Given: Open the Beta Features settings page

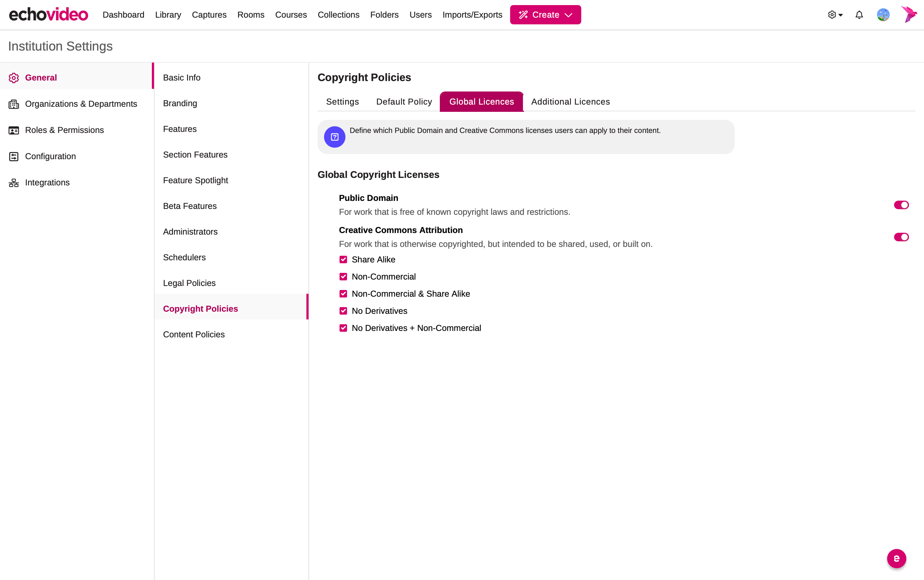Looking at the screenshot, I should pyautogui.click(x=231, y=206).
